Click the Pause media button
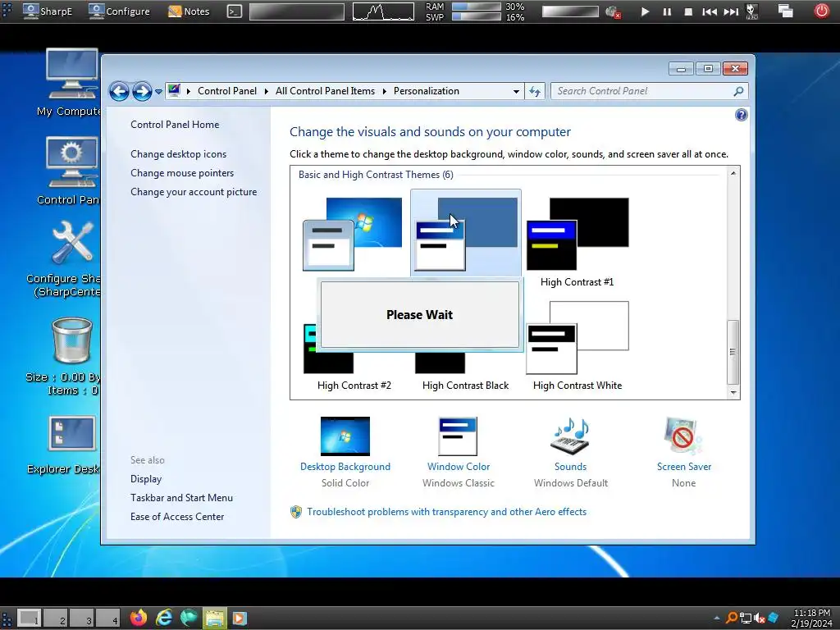840x630 pixels. [x=667, y=11]
